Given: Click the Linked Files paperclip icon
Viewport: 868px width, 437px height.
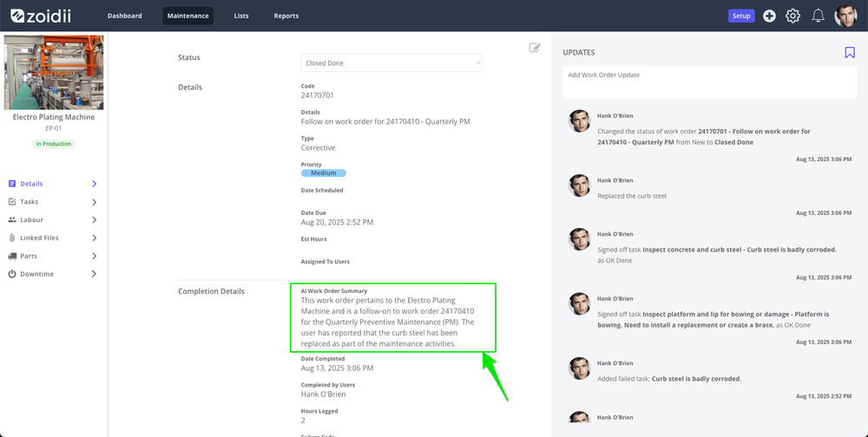Looking at the screenshot, I should (12, 238).
